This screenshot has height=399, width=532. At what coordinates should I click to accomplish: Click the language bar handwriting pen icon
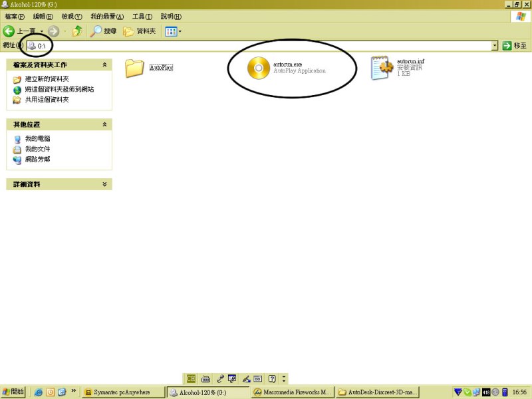246,378
